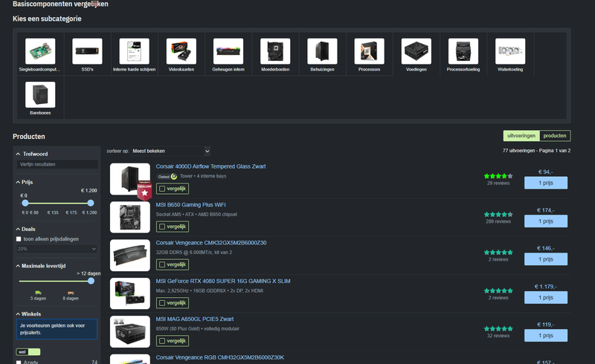This screenshot has height=364, width=595.
Task: Check the Azerty shop checkbox
Action: click(x=19, y=362)
